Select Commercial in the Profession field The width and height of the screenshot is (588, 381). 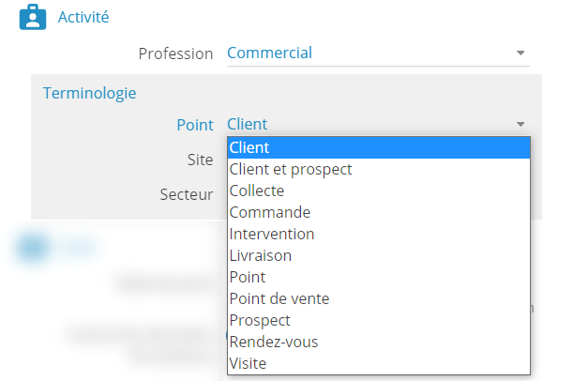(x=378, y=53)
